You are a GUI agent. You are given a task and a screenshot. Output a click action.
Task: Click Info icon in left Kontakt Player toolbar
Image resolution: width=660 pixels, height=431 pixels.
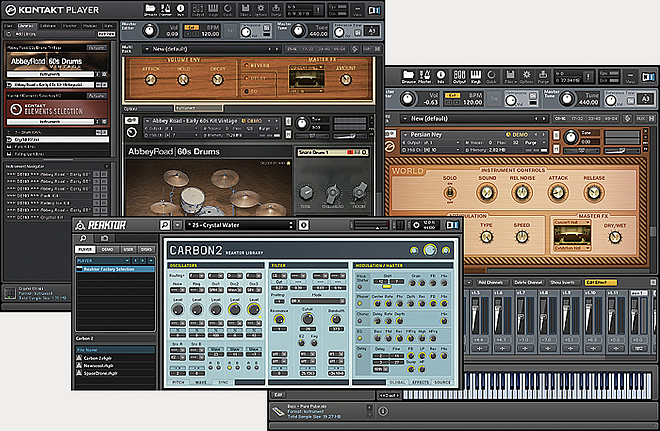[x=181, y=10]
